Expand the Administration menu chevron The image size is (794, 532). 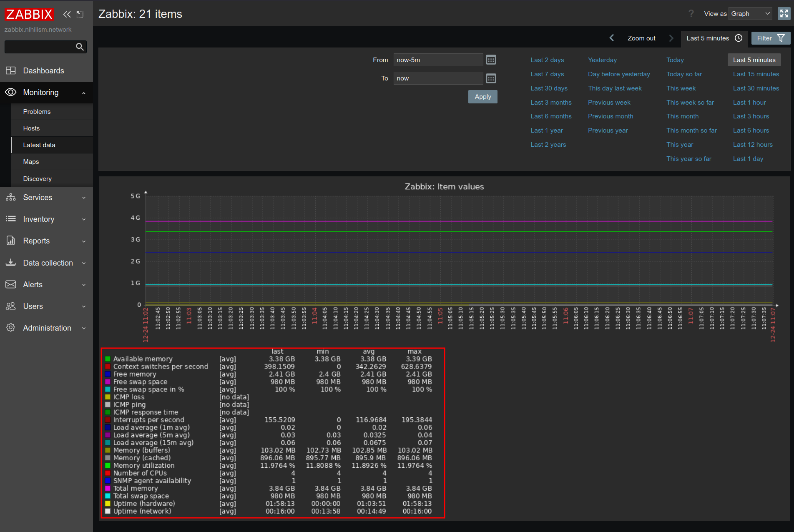tap(84, 328)
